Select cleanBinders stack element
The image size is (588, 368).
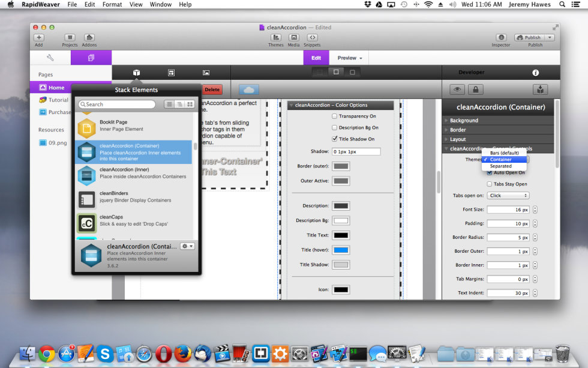click(x=134, y=199)
